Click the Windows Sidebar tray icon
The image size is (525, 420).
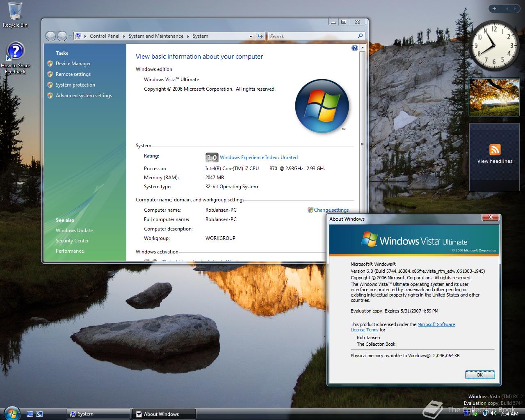[467, 414]
